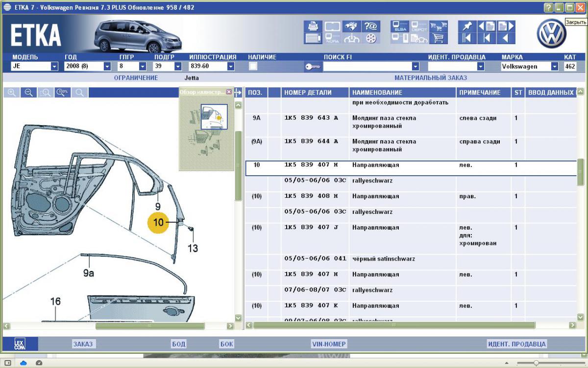The image size is (588, 368).
Task: Open the ГОД year dropdown
Action: (x=107, y=66)
